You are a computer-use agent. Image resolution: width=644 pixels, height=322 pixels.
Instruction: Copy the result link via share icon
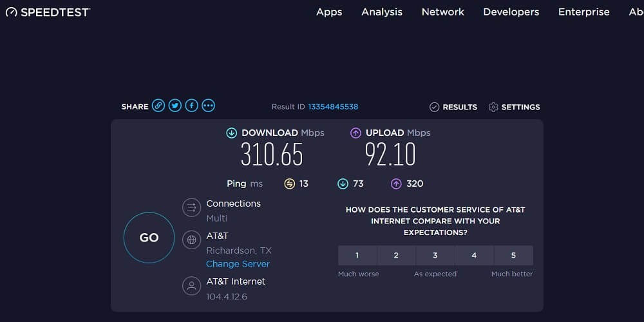(158, 106)
